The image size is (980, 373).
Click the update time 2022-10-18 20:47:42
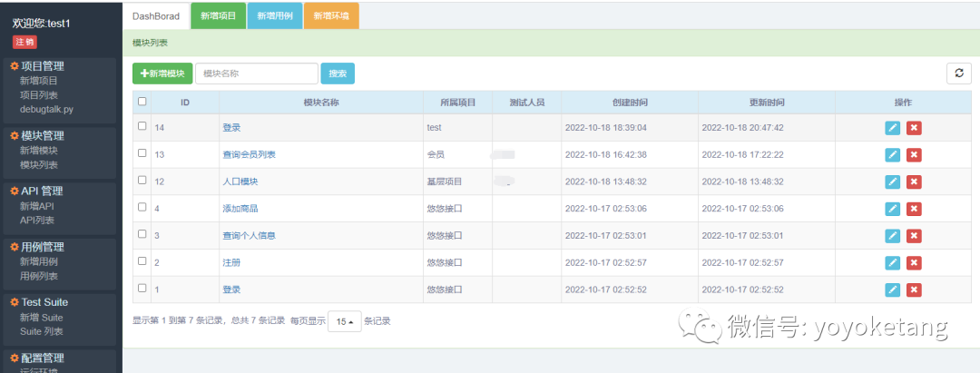point(742,128)
